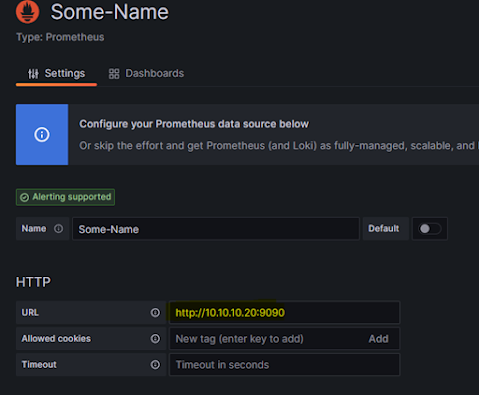Click the grid icon on Dashboards tab
This screenshot has height=395, width=479.
pos(114,74)
